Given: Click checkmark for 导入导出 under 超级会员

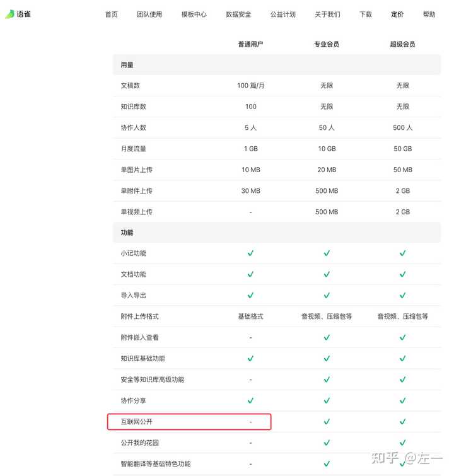Looking at the screenshot, I should (403, 296).
